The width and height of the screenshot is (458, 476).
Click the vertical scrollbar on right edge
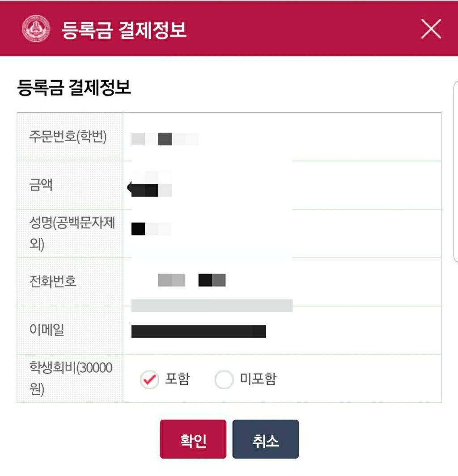456,172
